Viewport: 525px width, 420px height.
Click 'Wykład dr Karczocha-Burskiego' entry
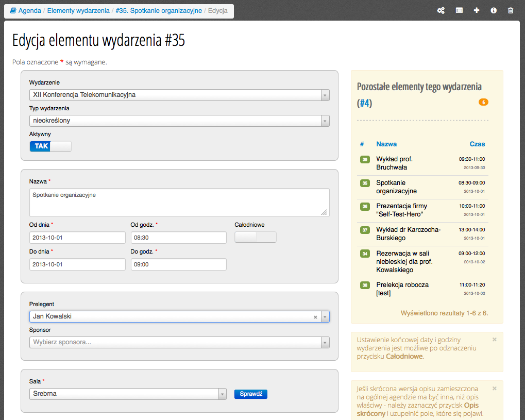[409, 234]
